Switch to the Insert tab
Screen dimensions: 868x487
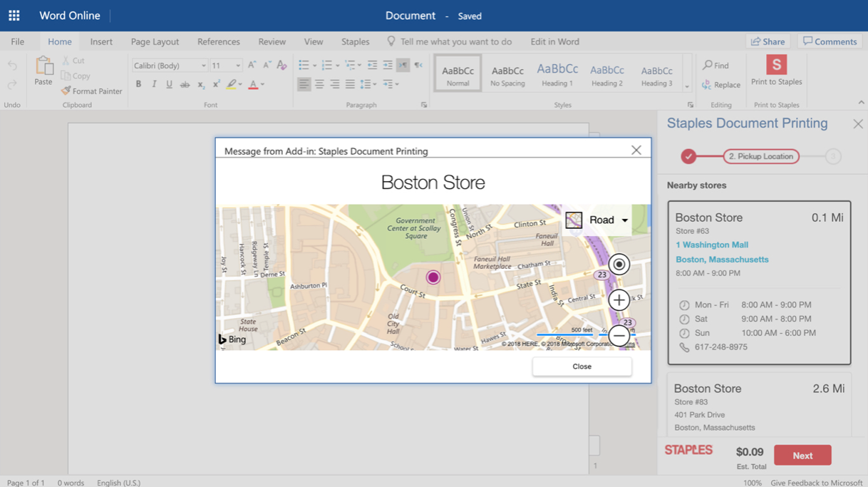point(101,41)
